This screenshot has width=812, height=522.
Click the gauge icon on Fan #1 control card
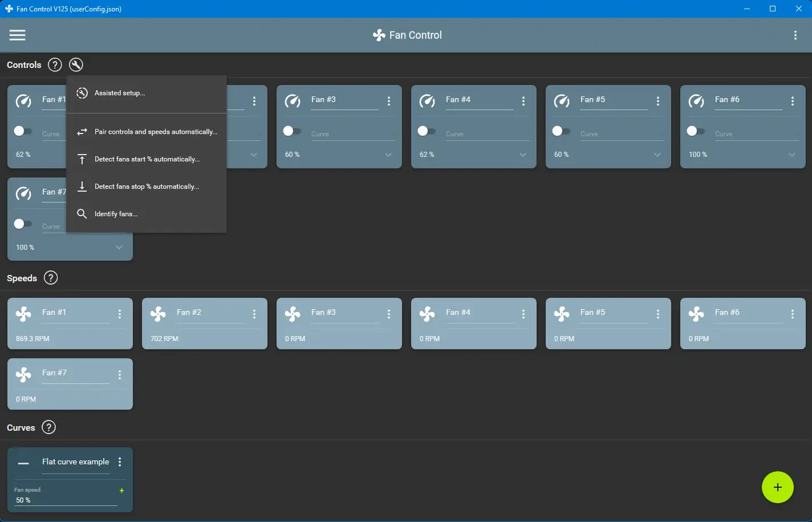click(23, 101)
